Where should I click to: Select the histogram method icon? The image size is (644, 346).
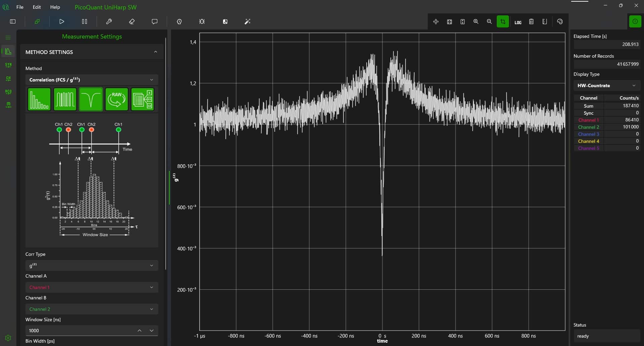pyautogui.click(x=39, y=99)
